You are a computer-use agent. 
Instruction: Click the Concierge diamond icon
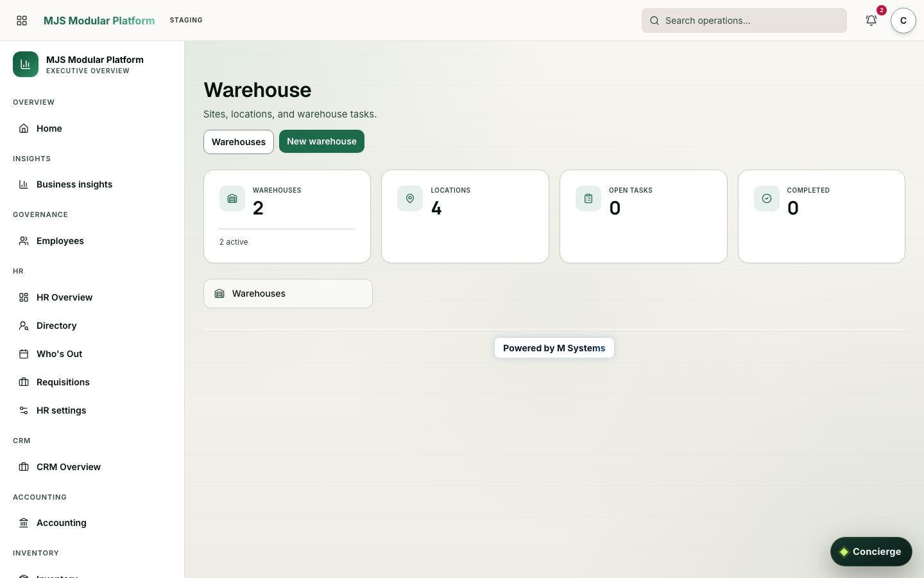pos(844,552)
